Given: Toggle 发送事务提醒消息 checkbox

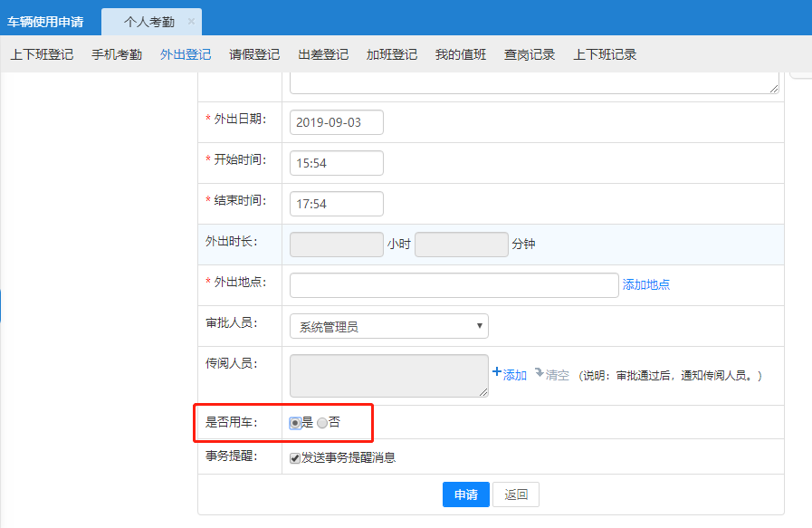Looking at the screenshot, I should click(x=295, y=458).
